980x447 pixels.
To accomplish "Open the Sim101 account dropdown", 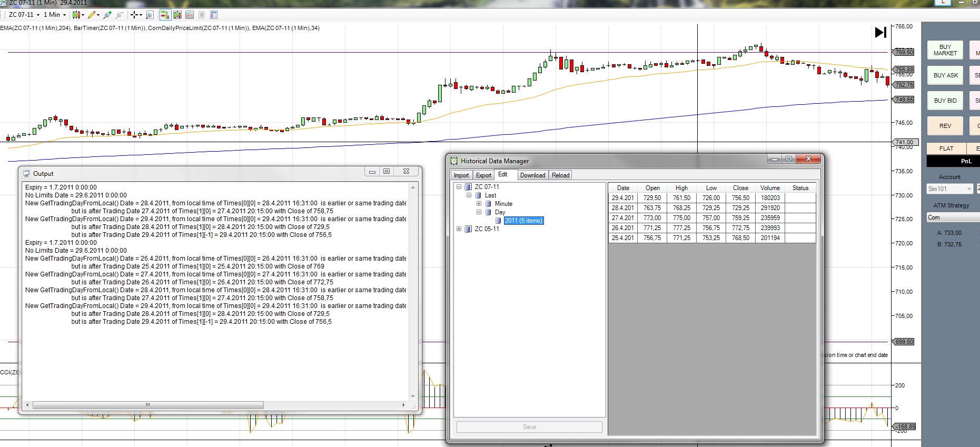I will point(950,189).
